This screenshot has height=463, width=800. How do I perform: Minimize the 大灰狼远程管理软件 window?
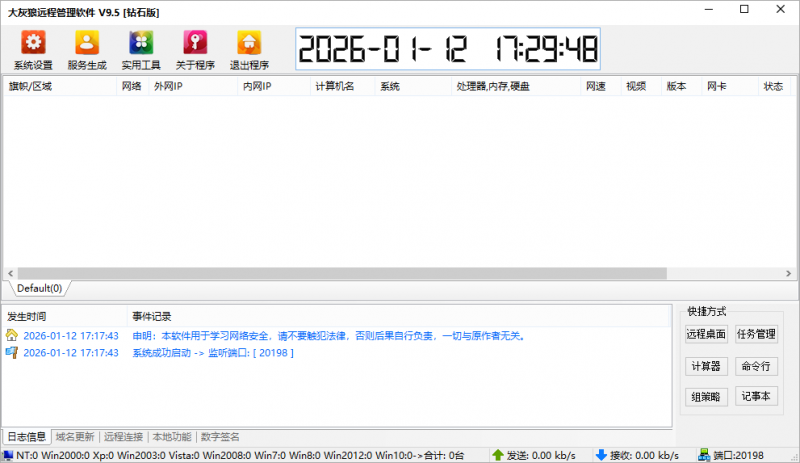(709, 9)
